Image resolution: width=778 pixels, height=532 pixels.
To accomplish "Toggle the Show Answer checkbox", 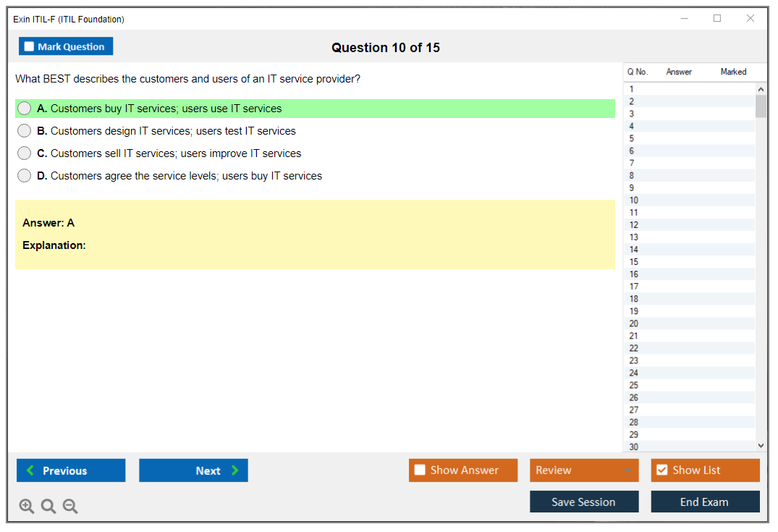I will click(x=420, y=470).
